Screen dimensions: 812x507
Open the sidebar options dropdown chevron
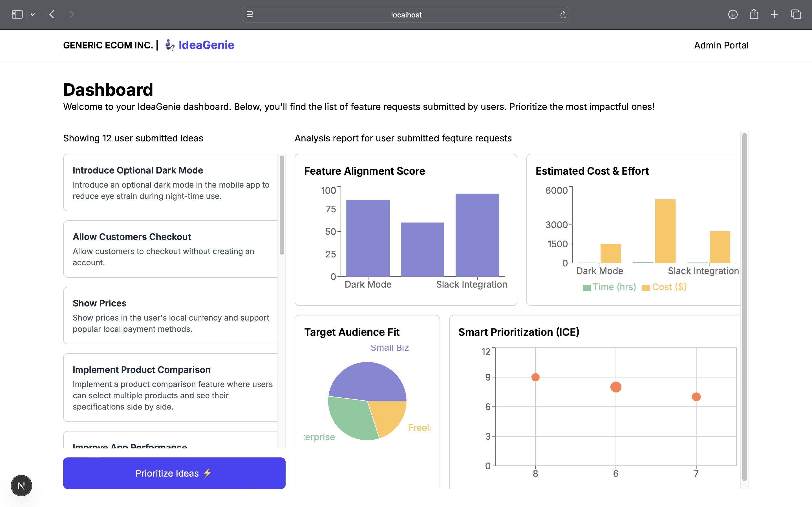[x=32, y=14]
